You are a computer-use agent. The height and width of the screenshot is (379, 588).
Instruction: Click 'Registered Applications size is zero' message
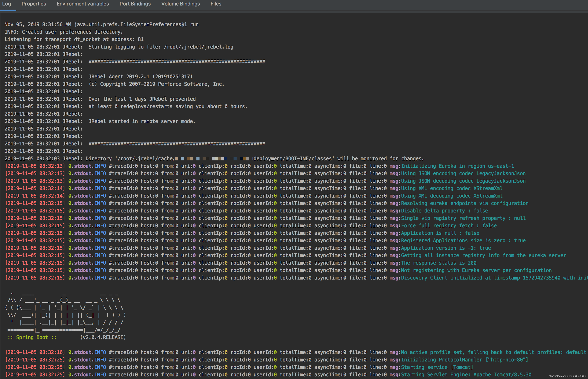(463, 241)
